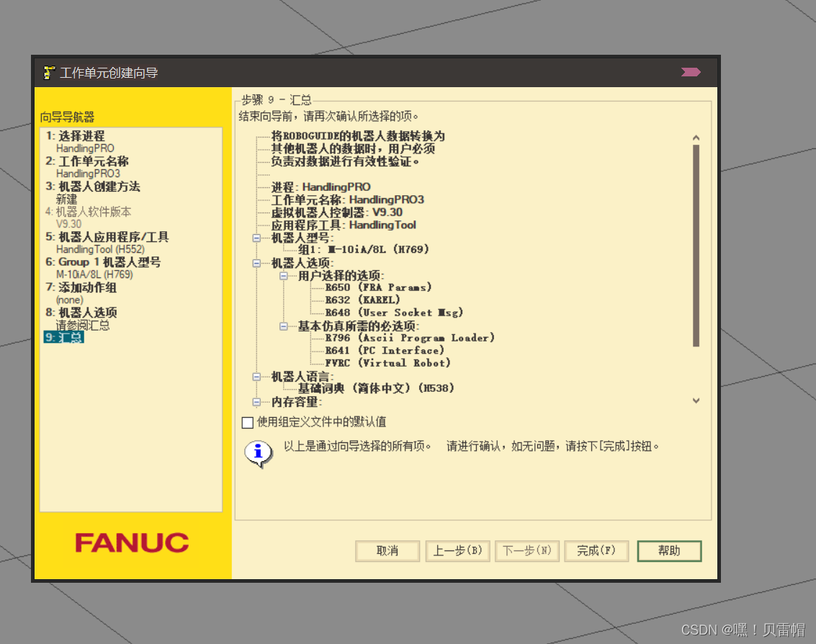Viewport: 816px width, 644px height.
Task: Go to navigator step 3: 机器人创建方法
Action: (93, 187)
